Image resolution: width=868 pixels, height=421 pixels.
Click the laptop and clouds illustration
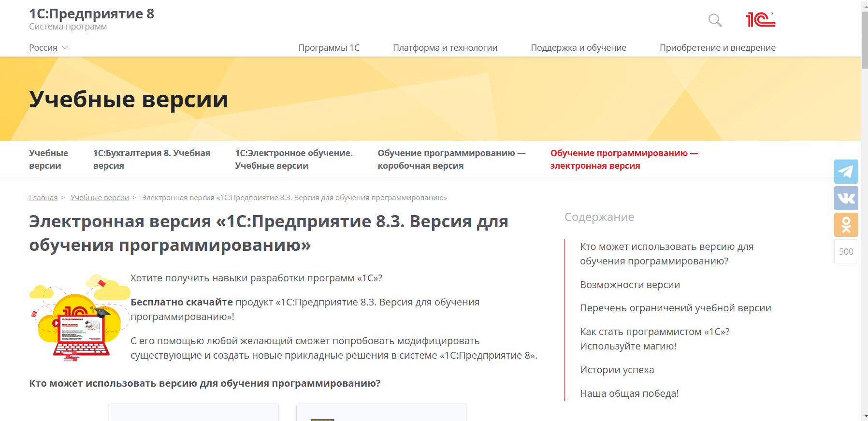tap(80, 318)
